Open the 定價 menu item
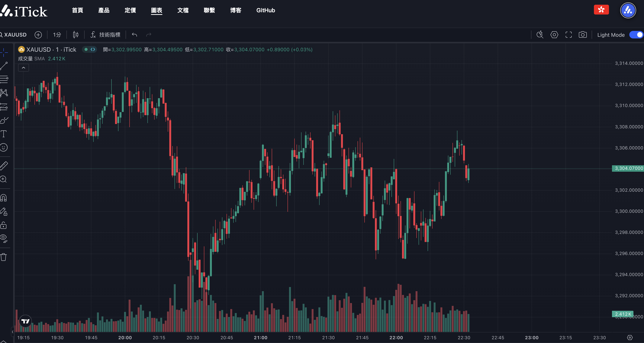 tap(130, 10)
